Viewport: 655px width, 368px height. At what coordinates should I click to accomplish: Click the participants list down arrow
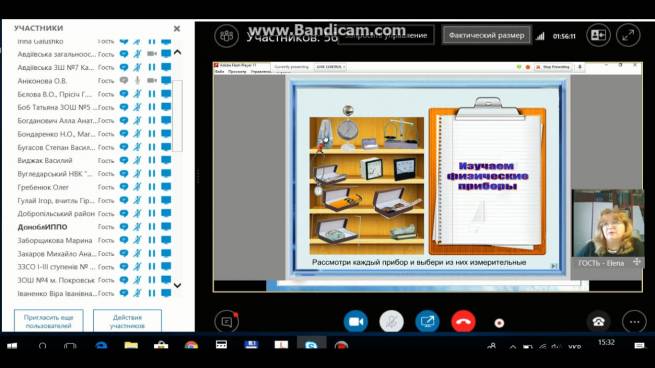coord(177,285)
